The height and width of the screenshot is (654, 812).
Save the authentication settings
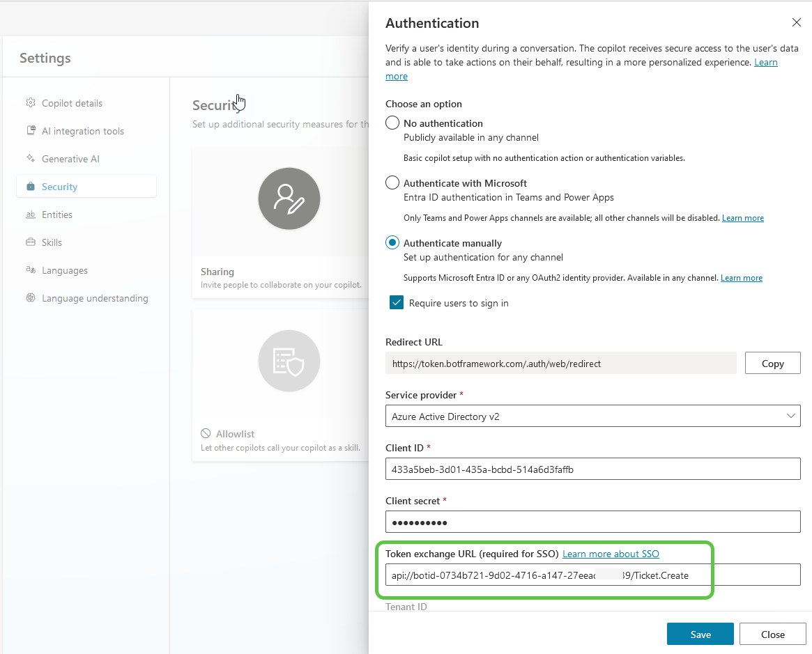pyautogui.click(x=700, y=634)
